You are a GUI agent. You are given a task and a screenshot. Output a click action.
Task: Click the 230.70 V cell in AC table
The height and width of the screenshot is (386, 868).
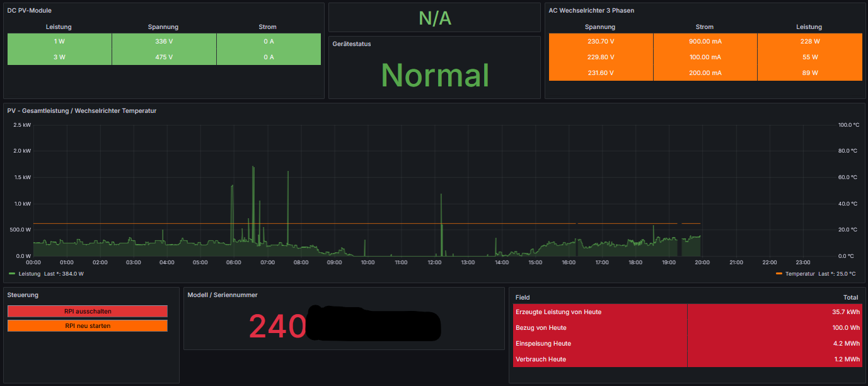click(600, 41)
